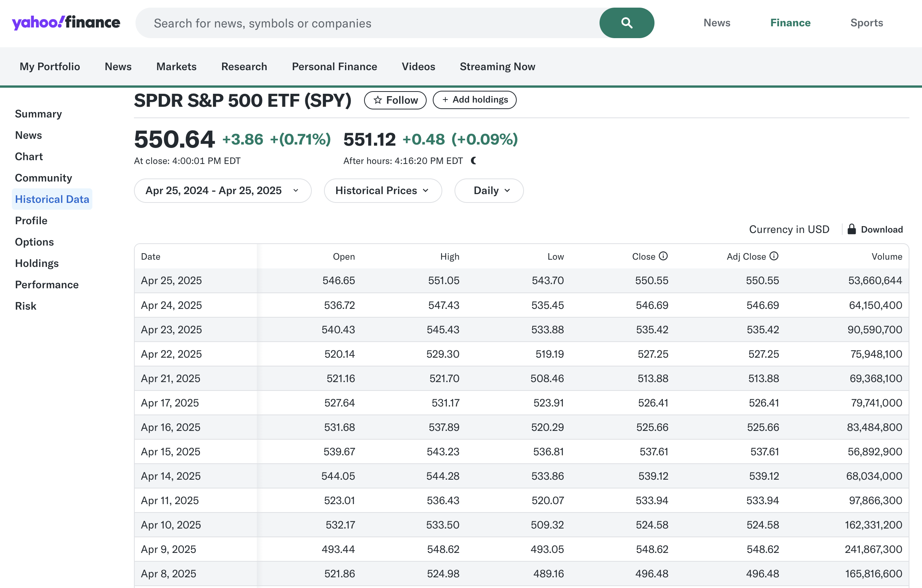922x588 pixels.
Task: Open News in the nav bar
Action: click(x=118, y=67)
